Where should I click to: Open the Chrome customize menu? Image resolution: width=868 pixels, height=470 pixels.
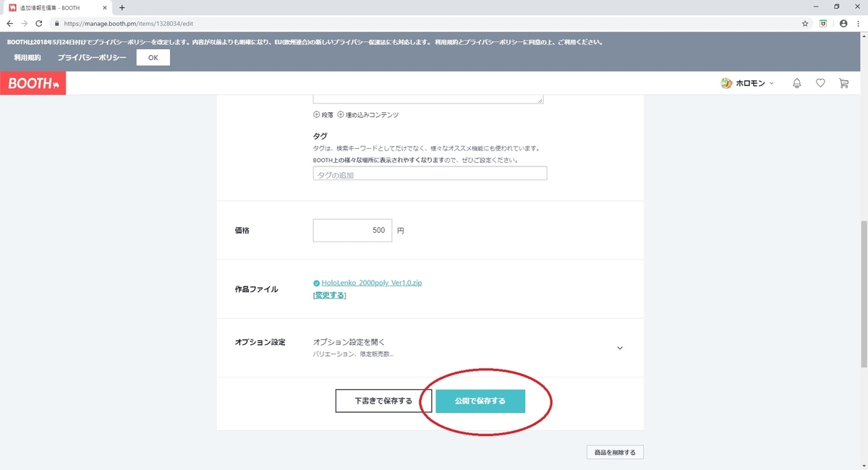tap(859, 22)
